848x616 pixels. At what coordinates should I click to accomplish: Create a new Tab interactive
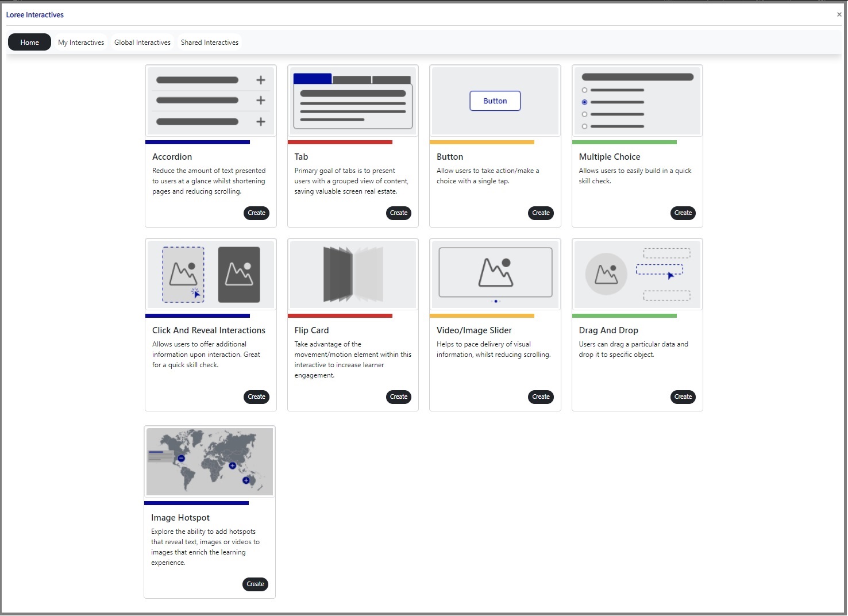pos(399,213)
